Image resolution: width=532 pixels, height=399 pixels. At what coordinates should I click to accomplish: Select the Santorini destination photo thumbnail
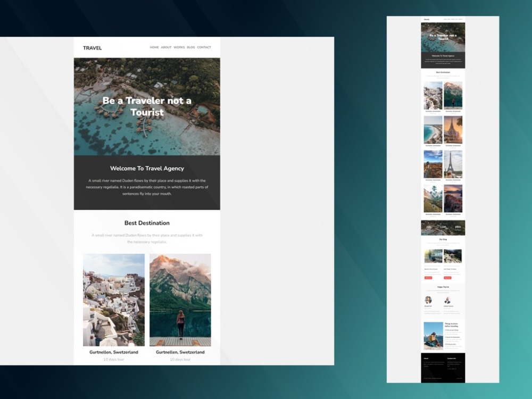click(x=113, y=298)
